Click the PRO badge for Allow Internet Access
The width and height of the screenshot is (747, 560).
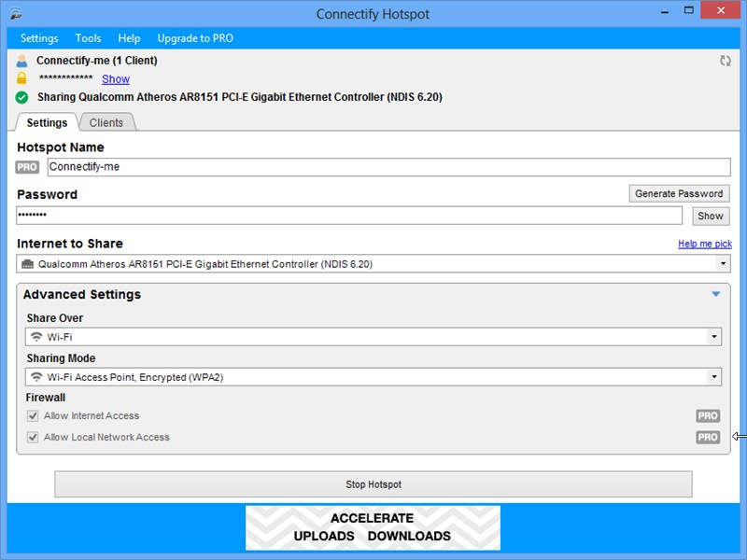pyautogui.click(x=708, y=415)
